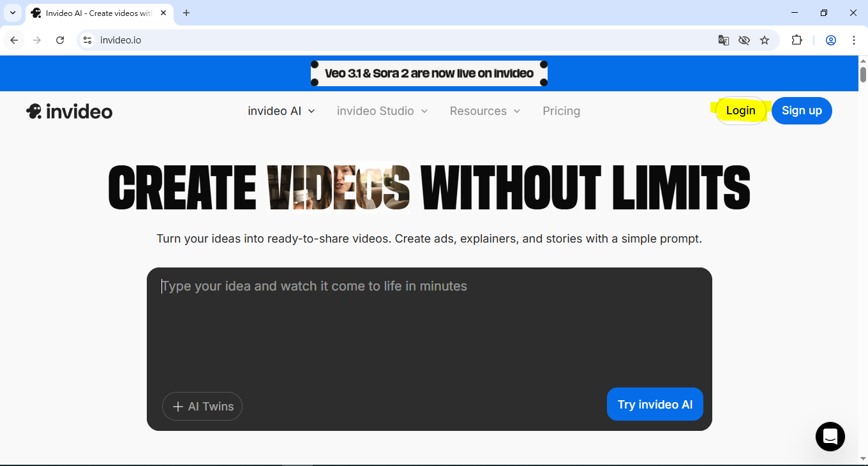The width and height of the screenshot is (868, 466).
Task: Open Chrome's three-dot menu
Action: 854,40
